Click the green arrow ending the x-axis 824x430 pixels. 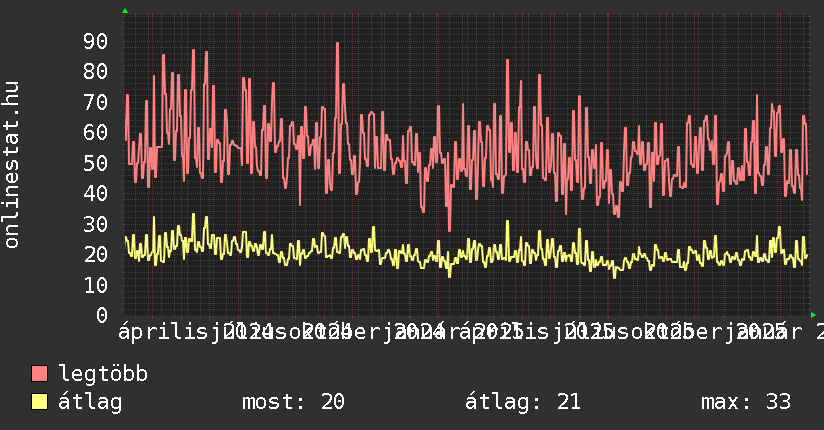coord(814,315)
